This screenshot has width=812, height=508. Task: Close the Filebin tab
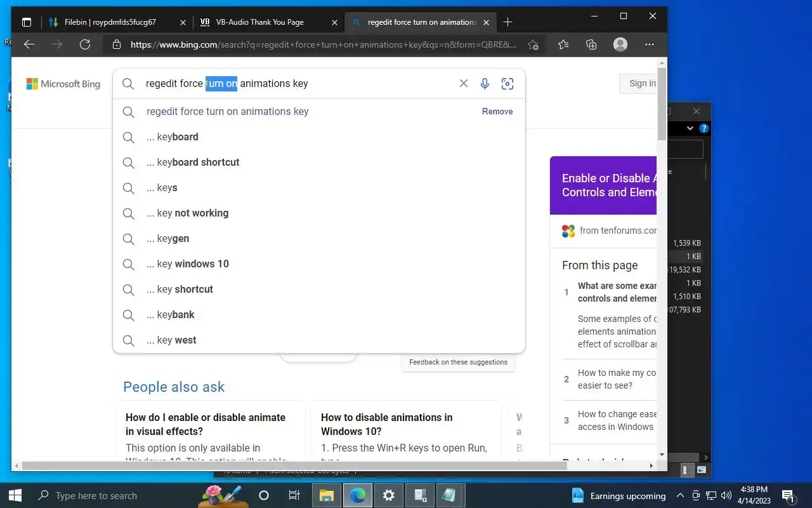(183, 22)
